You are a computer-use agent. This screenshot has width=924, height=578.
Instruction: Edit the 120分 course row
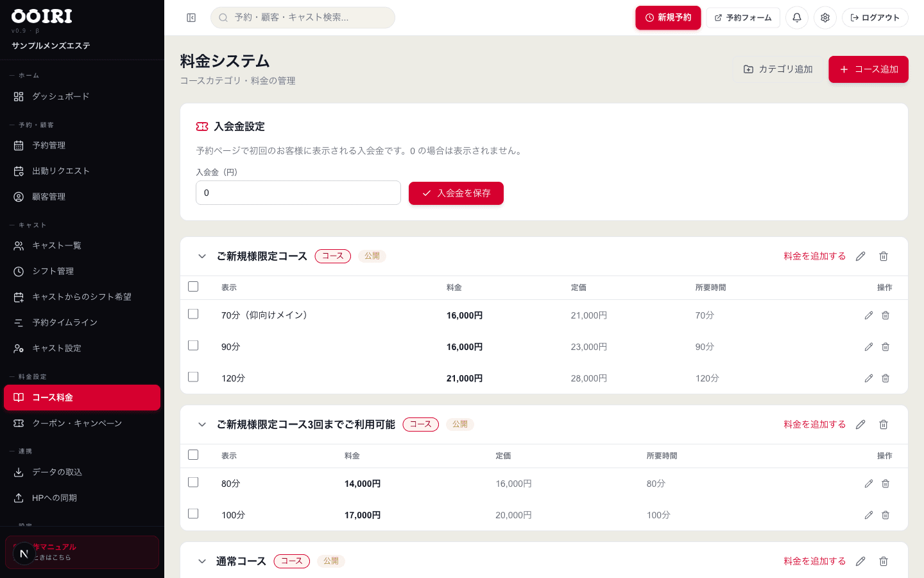tap(869, 378)
